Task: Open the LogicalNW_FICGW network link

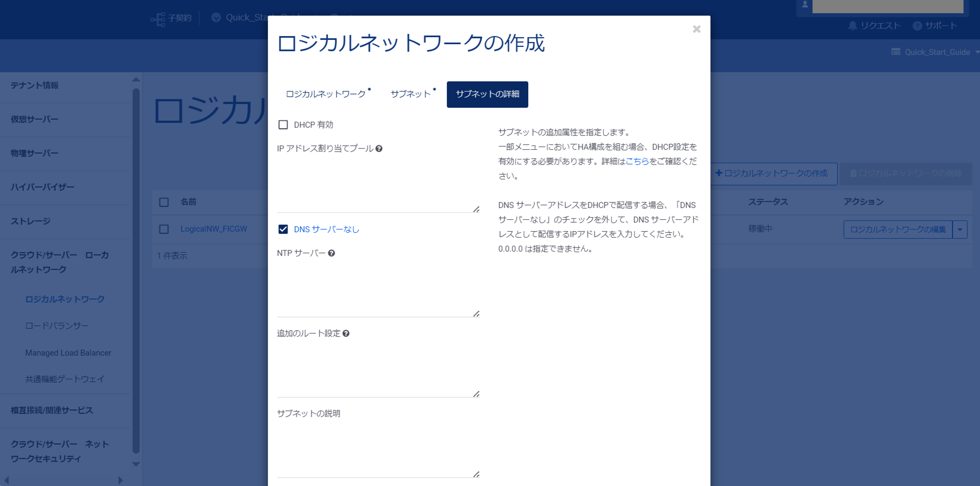Action: click(214, 229)
